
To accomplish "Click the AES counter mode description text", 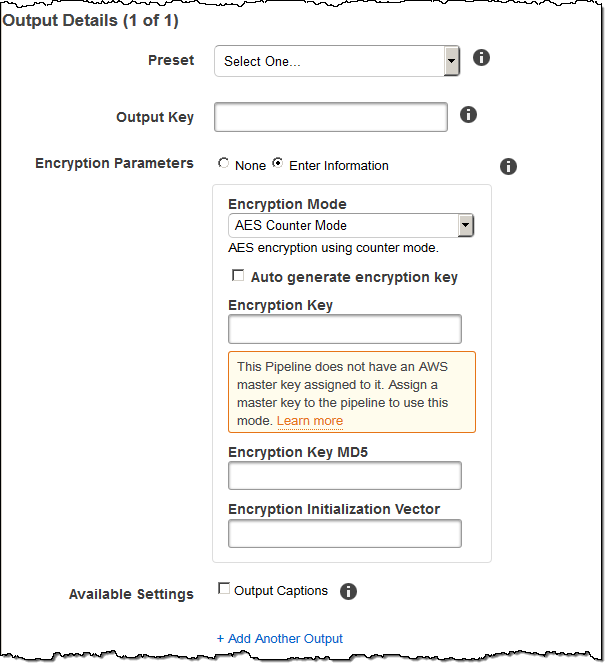I will [333, 247].
